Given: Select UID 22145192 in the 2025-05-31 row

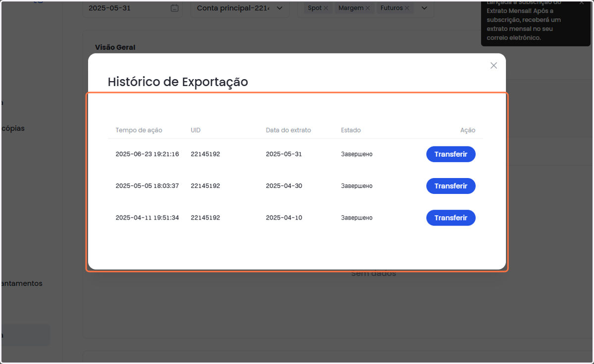Looking at the screenshot, I should coord(205,154).
